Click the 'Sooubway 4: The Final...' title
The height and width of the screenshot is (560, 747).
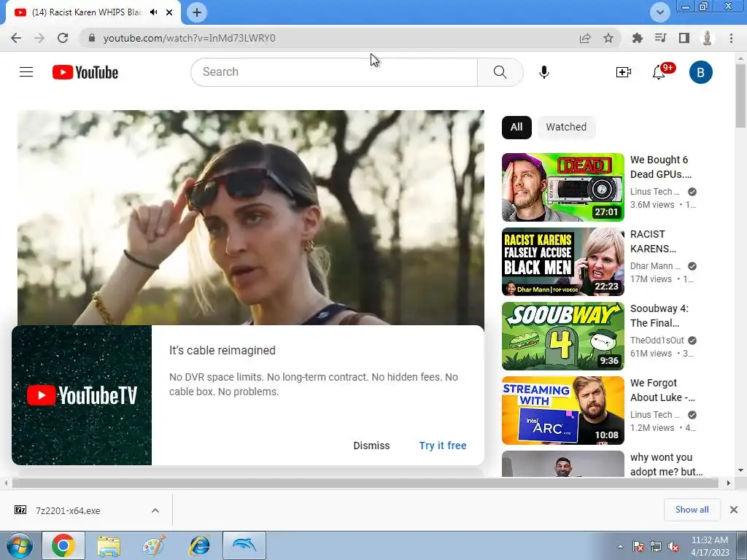pos(659,316)
